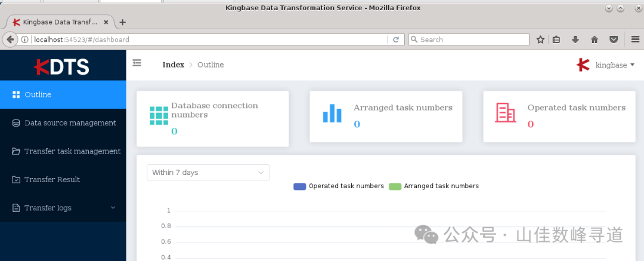Bookmark this page with star icon
This screenshot has height=261, width=644.
pyautogui.click(x=540, y=39)
